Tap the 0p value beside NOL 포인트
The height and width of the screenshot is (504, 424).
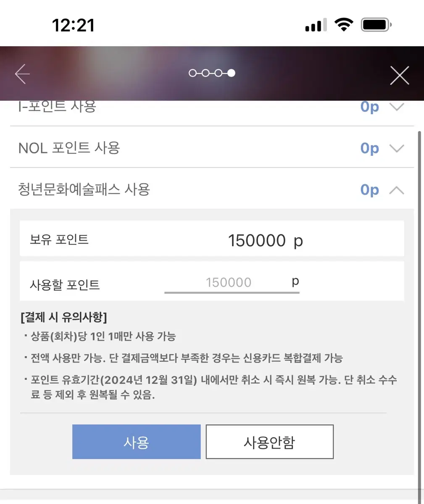[x=370, y=148]
